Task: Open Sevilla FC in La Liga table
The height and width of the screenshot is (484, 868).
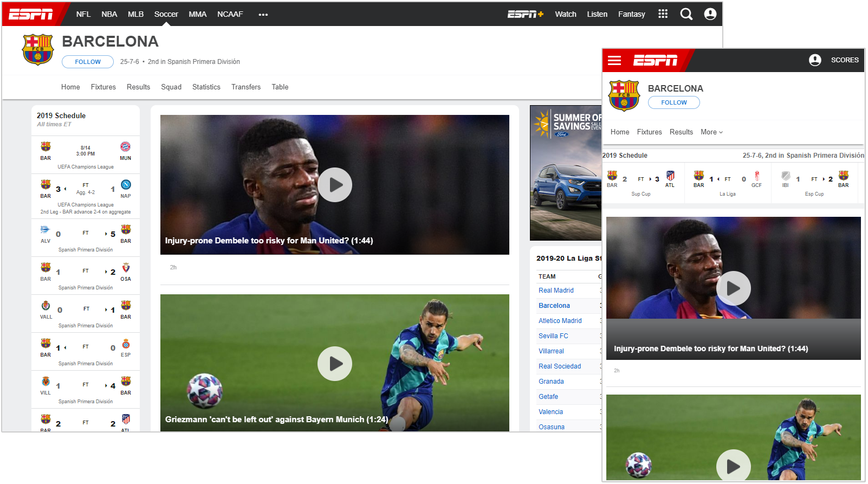Action: tap(553, 336)
